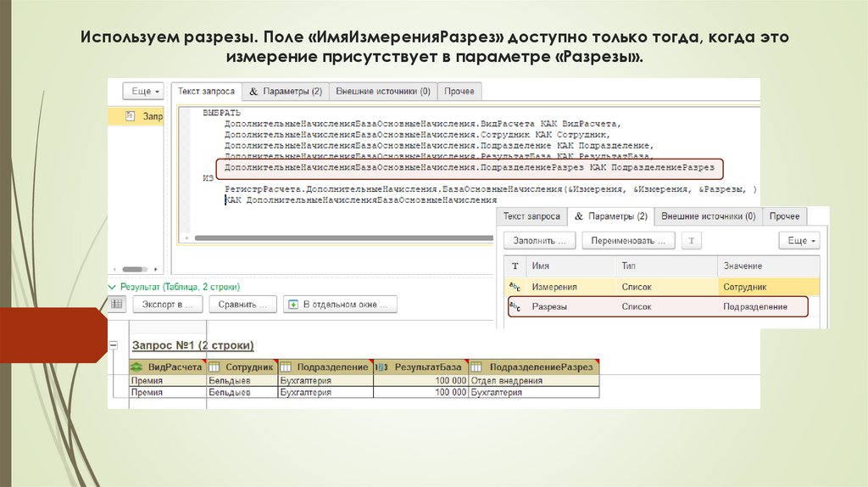
Task: Switch to the Внешние источники (0) tab in editor
Action: pos(383,91)
